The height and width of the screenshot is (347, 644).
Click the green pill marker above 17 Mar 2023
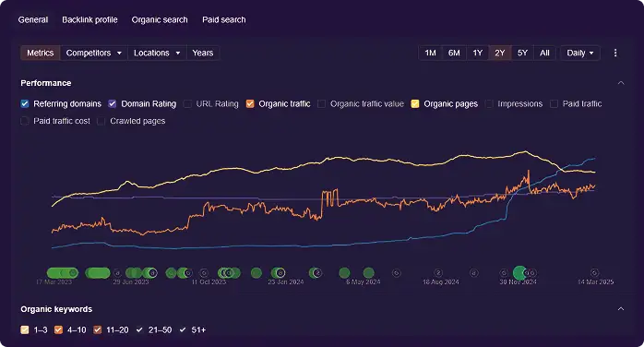[63, 272]
